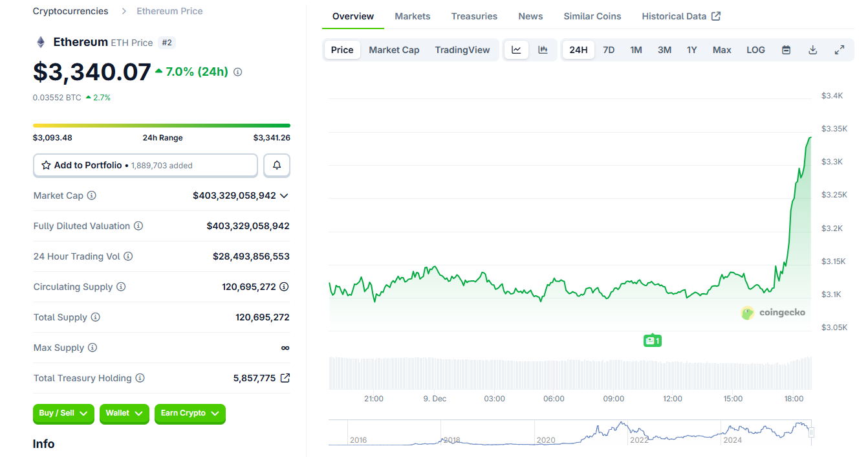Toggle the Market Cap chart view

point(394,49)
